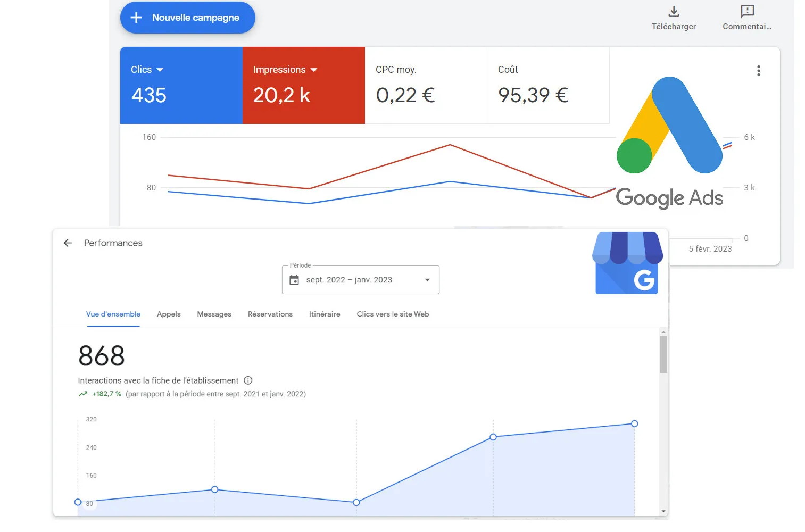Switch to the Réservations tab
The image size is (805, 532).
pyautogui.click(x=270, y=314)
